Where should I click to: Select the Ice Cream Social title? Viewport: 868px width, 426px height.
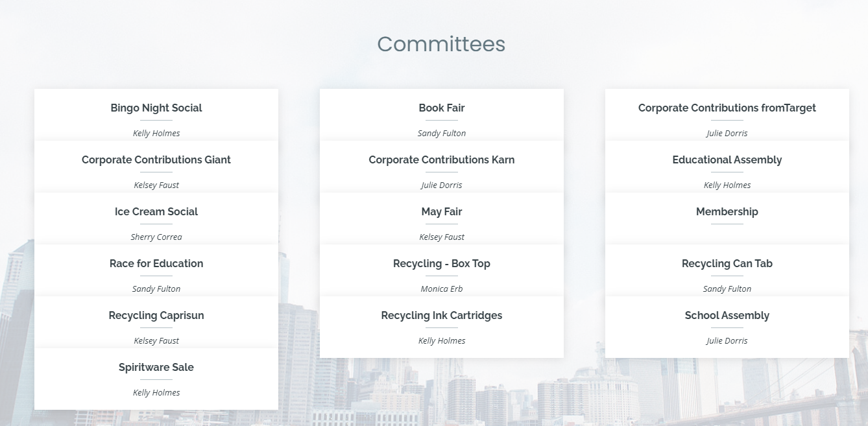[156, 211]
